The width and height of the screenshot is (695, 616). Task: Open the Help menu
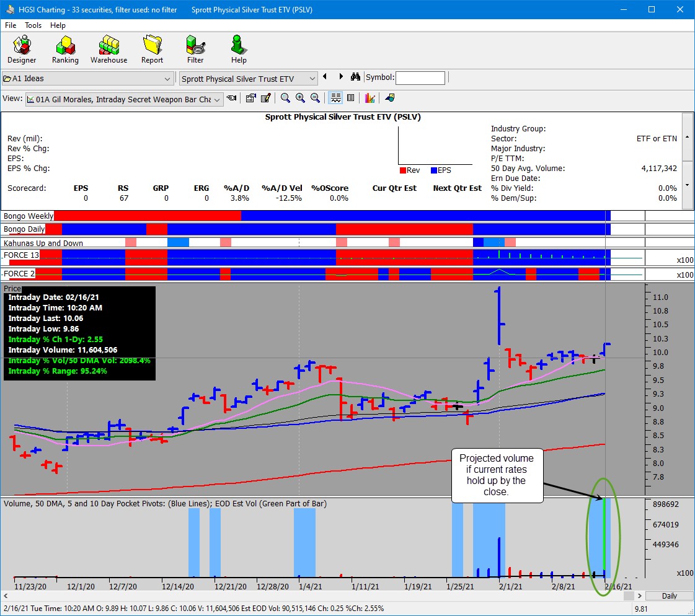pos(58,25)
